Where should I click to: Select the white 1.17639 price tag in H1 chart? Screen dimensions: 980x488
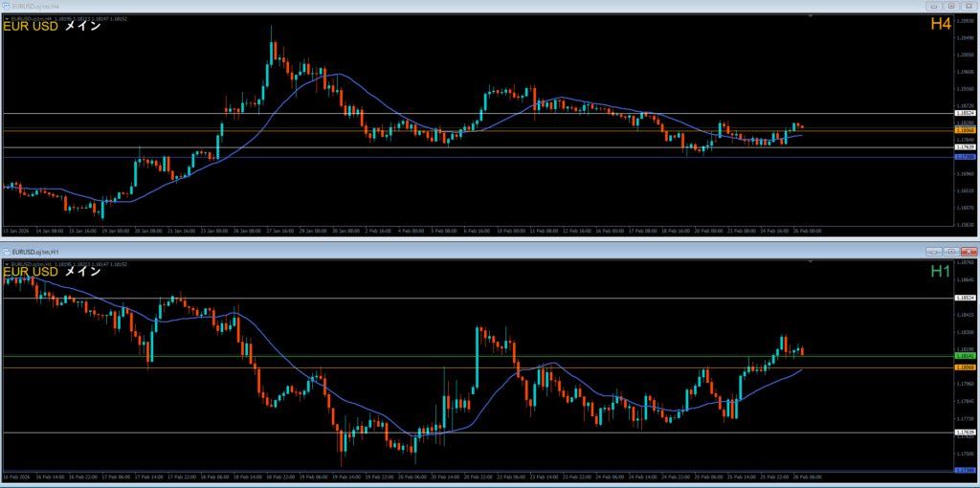point(967,433)
